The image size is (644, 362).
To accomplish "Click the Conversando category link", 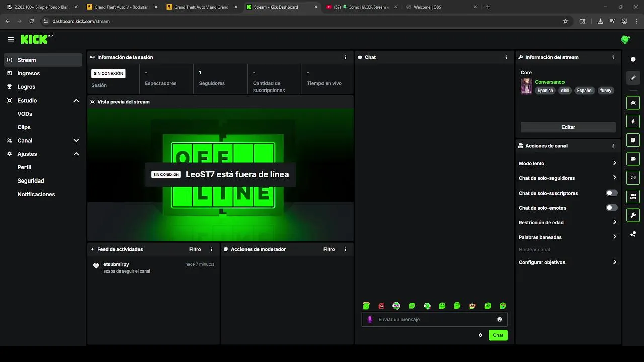I will (x=549, y=82).
